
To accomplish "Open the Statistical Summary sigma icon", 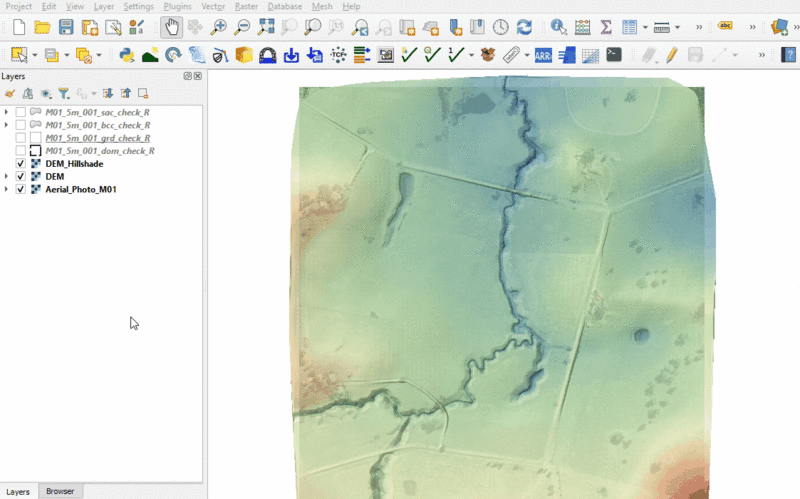I will pyautogui.click(x=606, y=27).
